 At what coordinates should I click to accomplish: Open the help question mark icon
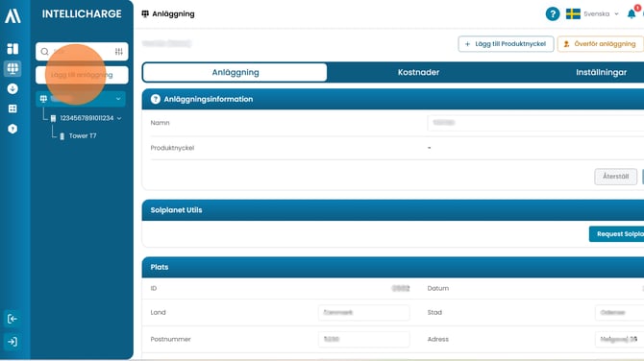(553, 14)
